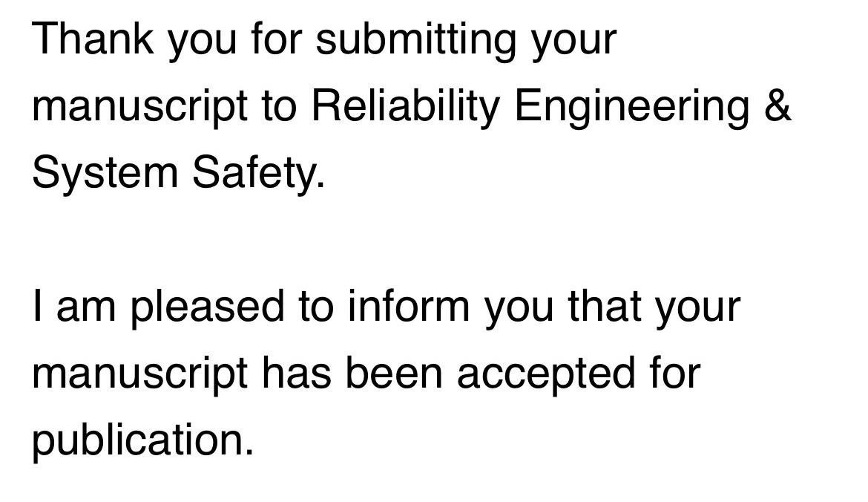Click the word "been"
868x502 pixels.
(394, 373)
